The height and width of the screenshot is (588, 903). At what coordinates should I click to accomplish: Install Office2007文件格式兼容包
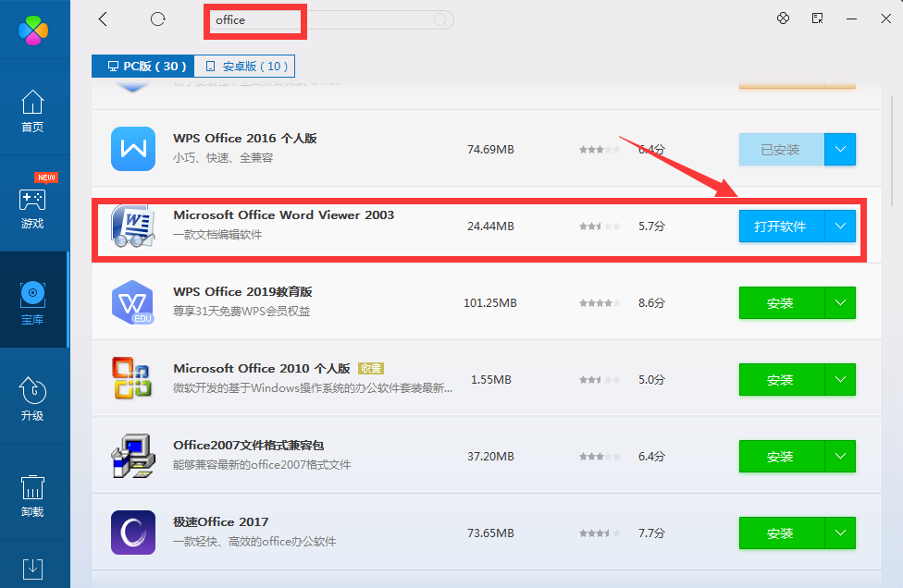click(x=782, y=456)
